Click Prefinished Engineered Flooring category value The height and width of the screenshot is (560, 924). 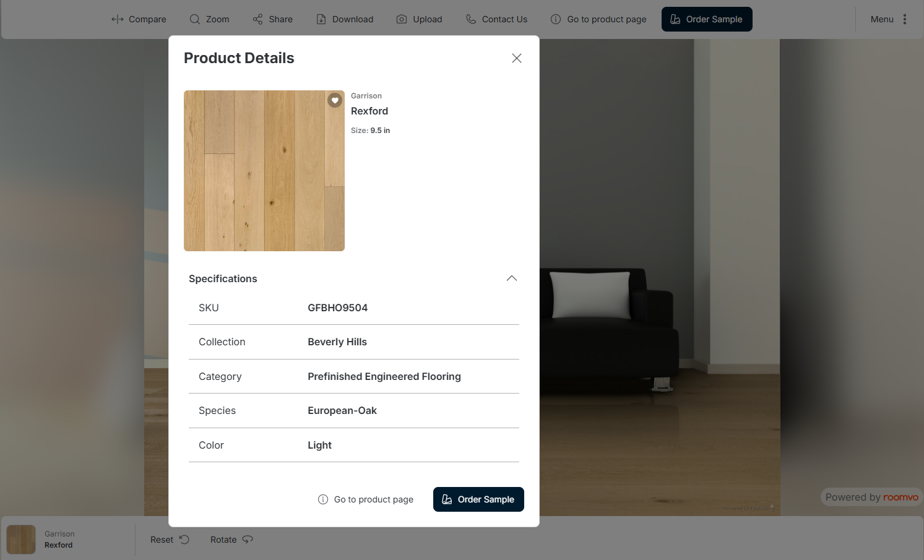[x=384, y=376]
